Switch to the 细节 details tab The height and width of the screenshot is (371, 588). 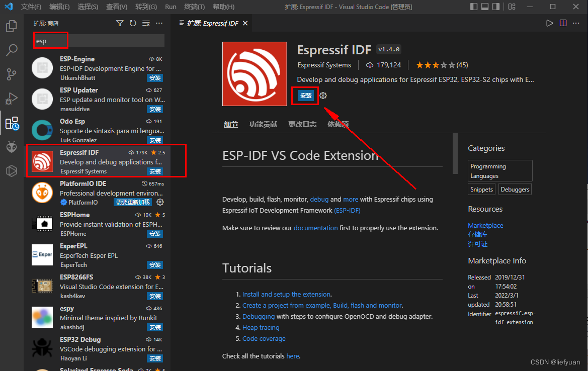[x=231, y=124]
